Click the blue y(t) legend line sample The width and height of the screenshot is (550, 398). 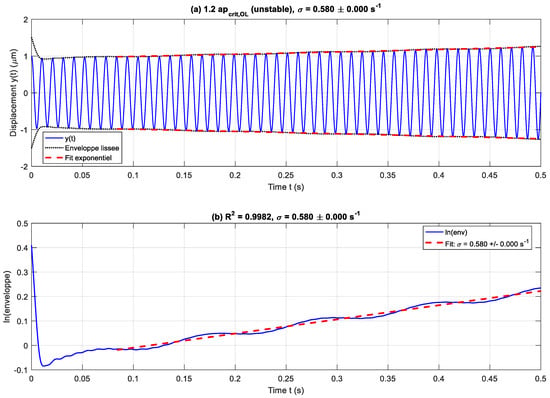(54, 138)
